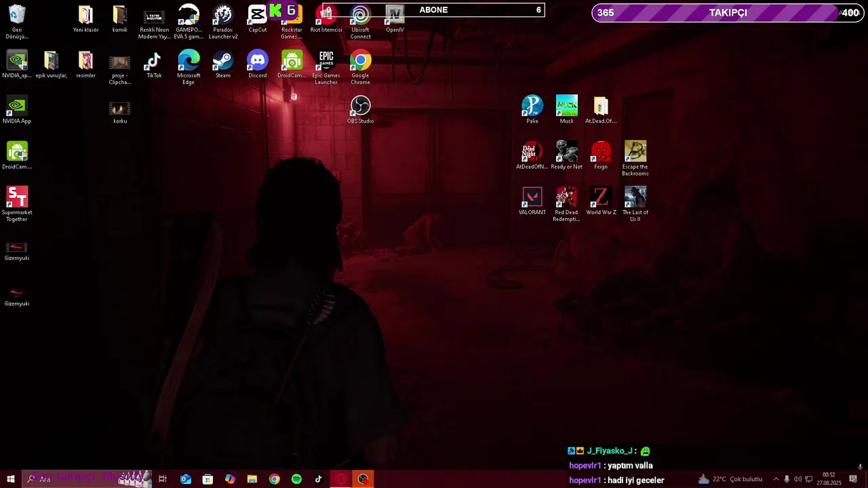868x488 pixels.
Task: Launch Discord from the desktop
Action: [x=258, y=64]
